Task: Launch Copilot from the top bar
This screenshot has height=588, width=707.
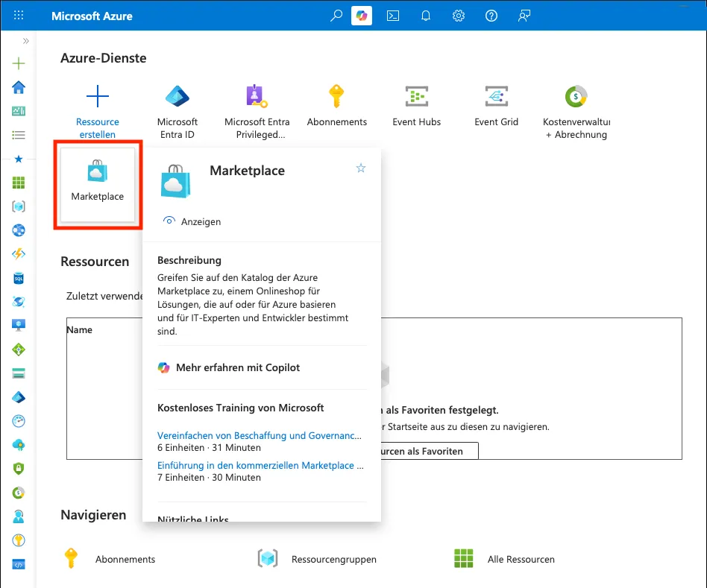Action: click(362, 16)
